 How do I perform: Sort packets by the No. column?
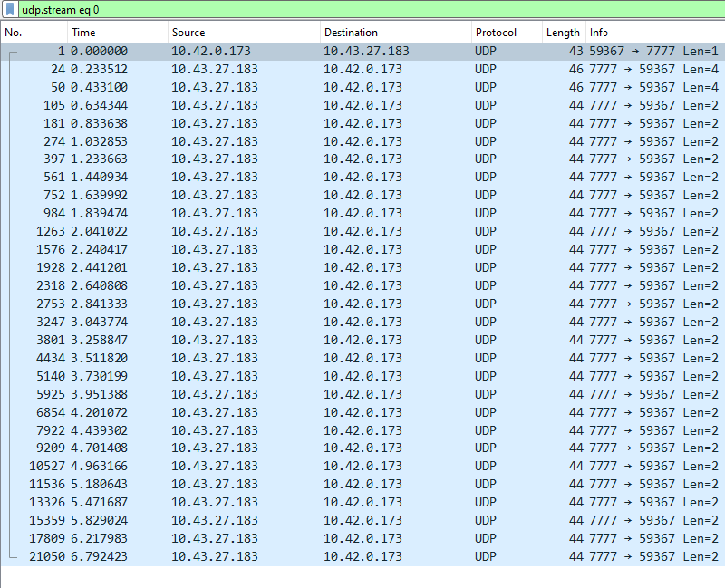tap(34, 32)
